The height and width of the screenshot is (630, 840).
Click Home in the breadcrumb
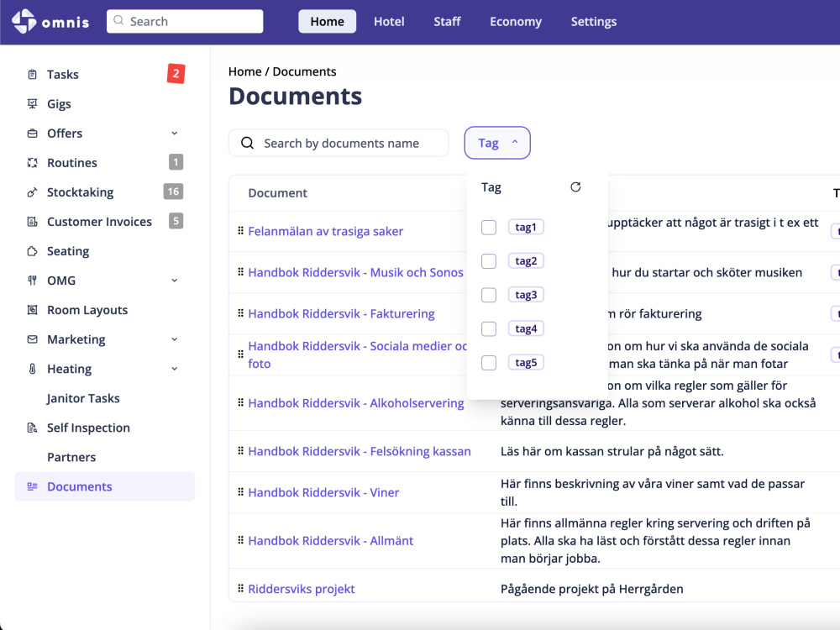tap(244, 71)
